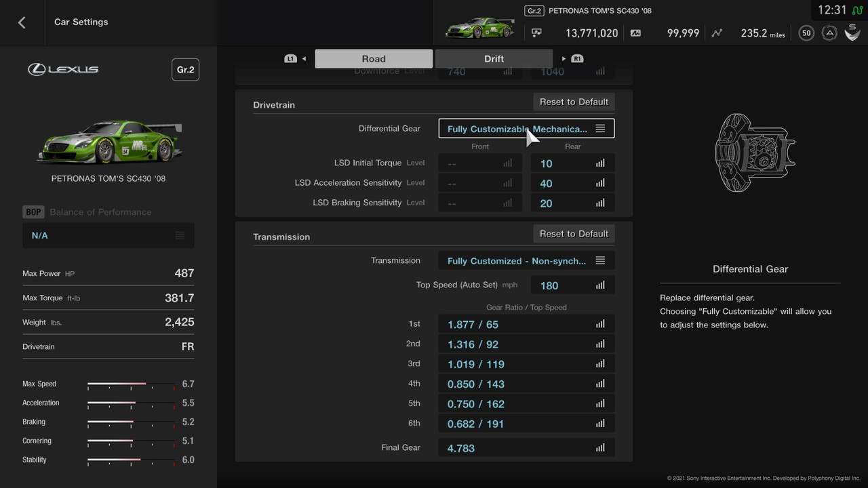Click bar icon in LSD Acceleration Sensitivity rear field
Screen dimensions: 868x488
(x=600, y=183)
